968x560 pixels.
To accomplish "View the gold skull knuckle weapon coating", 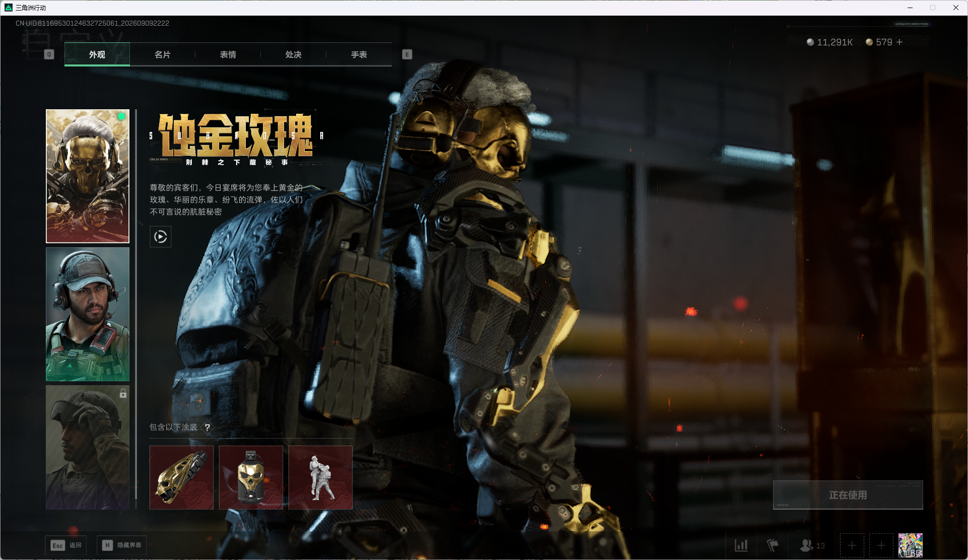I will click(x=182, y=477).
